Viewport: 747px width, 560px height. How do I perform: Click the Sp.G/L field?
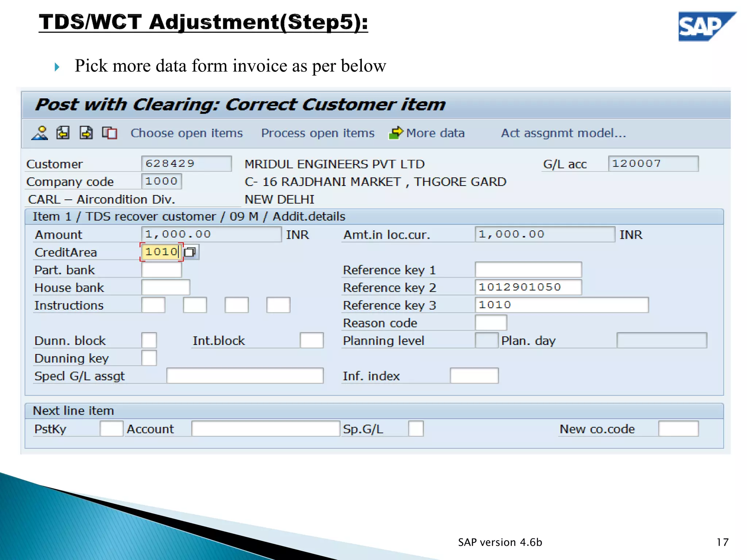click(x=416, y=429)
